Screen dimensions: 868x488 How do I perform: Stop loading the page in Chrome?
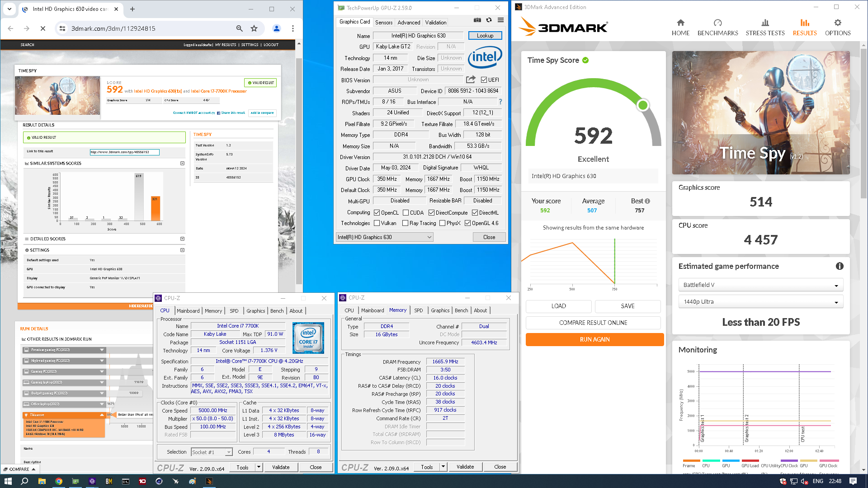coord(43,28)
